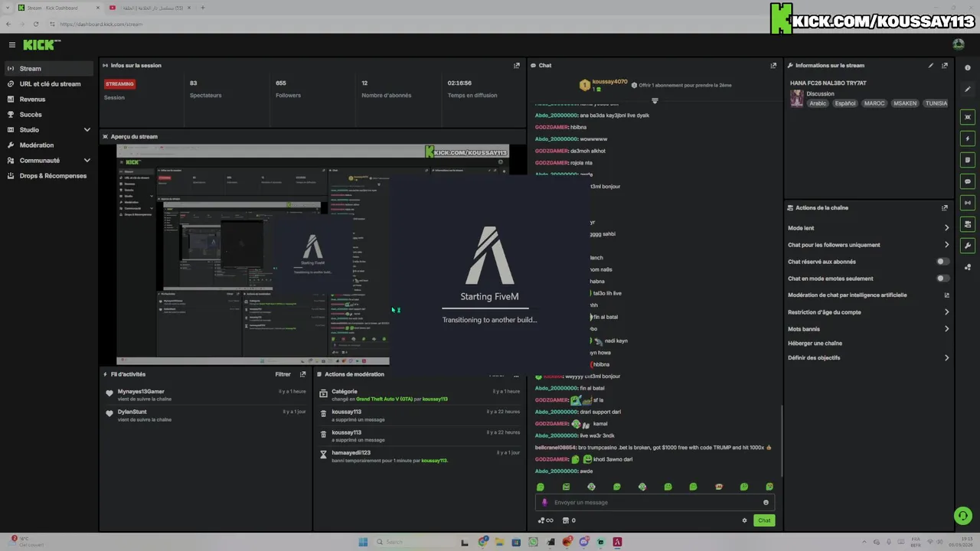Open the Windows Start button on taskbar
Viewport: 980px width, 551px height.
(363, 542)
